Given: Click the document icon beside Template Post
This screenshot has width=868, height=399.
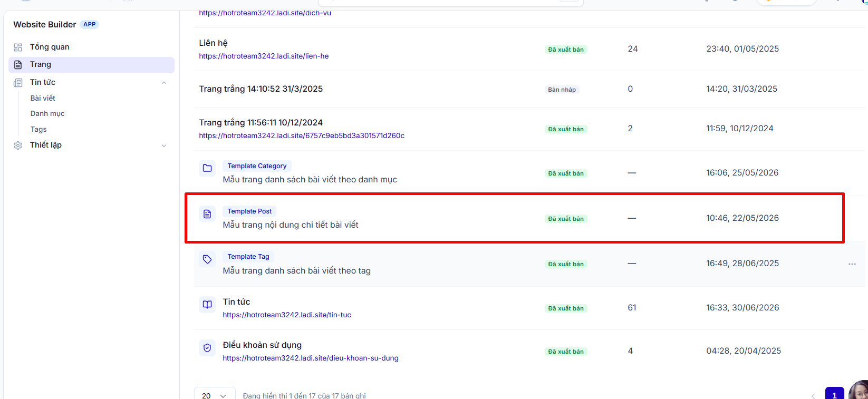Looking at the screenshot, I should [x=207, y=214].
